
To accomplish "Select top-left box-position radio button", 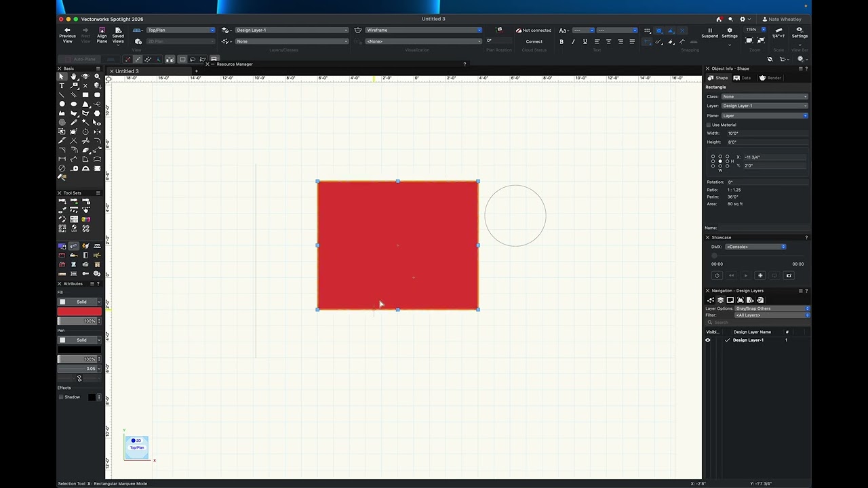I will (x=713, y=157).
